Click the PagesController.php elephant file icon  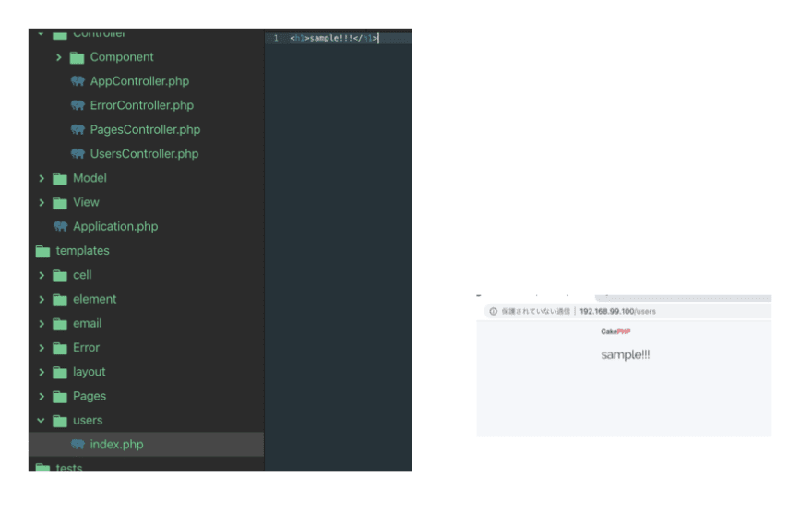point(78,129)
